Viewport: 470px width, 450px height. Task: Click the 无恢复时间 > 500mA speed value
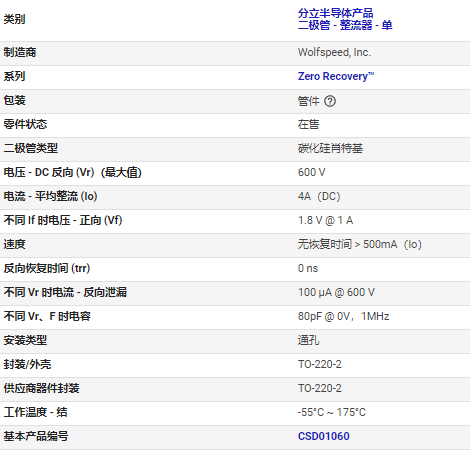pyautogui.click(x=360, y=244)
